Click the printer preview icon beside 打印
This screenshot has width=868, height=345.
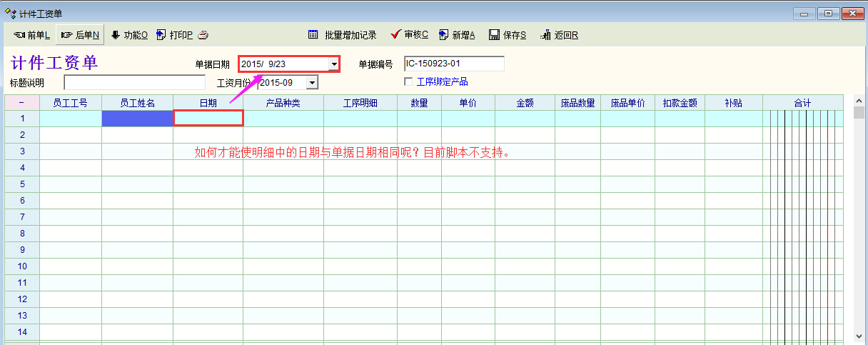(203, 35)
